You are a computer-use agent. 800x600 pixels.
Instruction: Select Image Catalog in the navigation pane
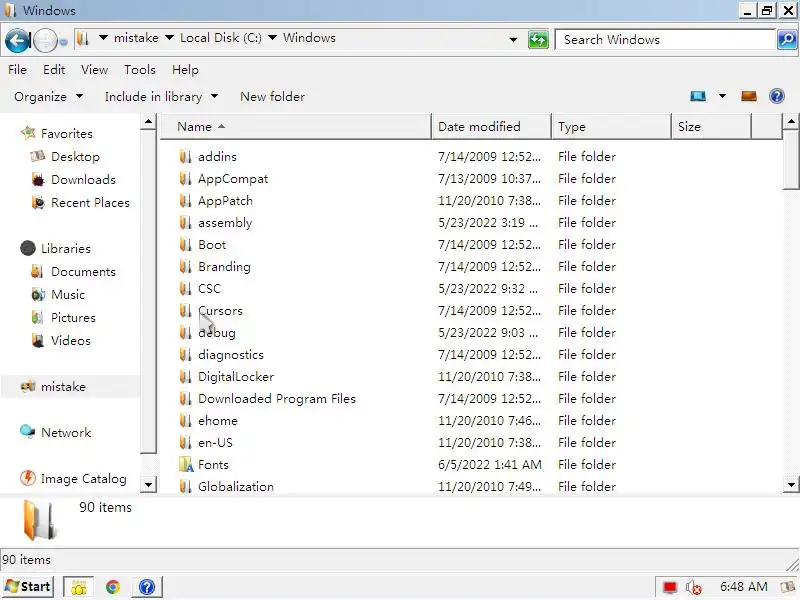[x=84, y=479]
